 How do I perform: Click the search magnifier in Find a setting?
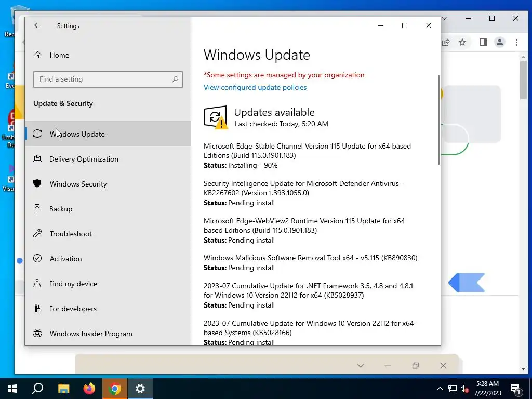[175, 79]
